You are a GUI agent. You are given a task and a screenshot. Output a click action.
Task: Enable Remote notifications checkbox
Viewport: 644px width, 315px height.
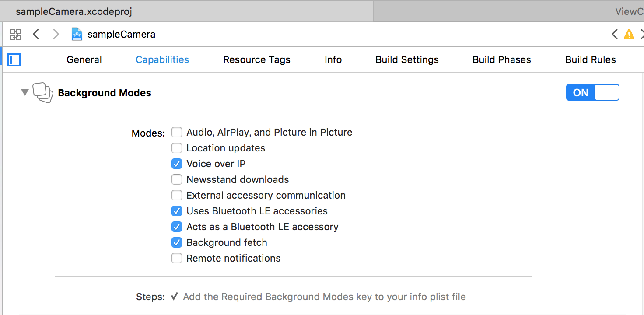coord(177,258)
